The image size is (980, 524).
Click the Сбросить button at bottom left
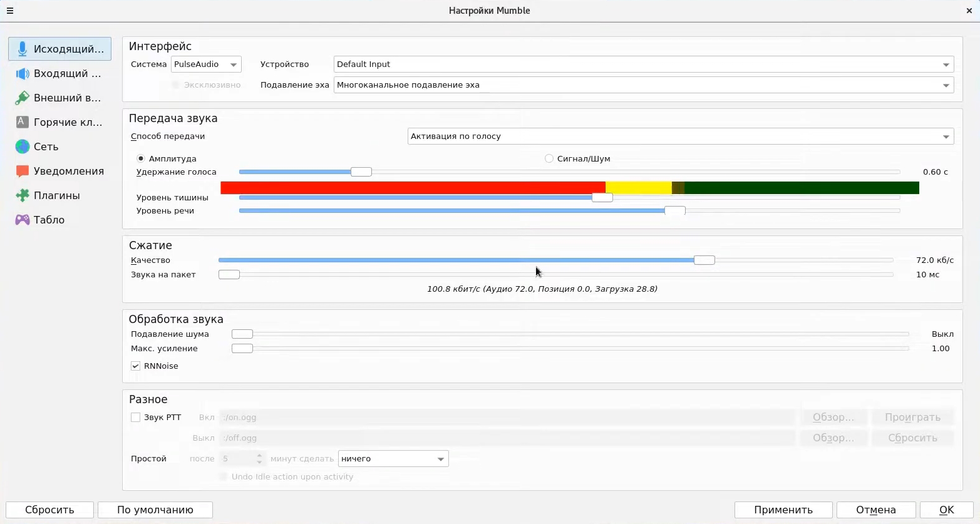tap(49, 510)
